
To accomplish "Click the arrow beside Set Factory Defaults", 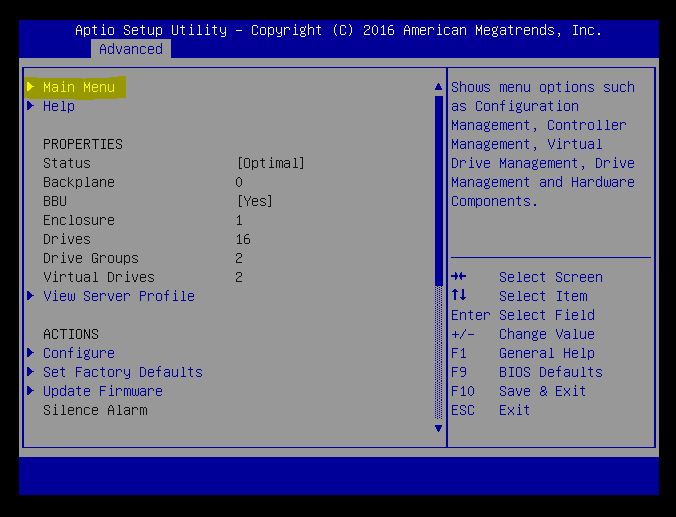I will click(x=31, y=372).
